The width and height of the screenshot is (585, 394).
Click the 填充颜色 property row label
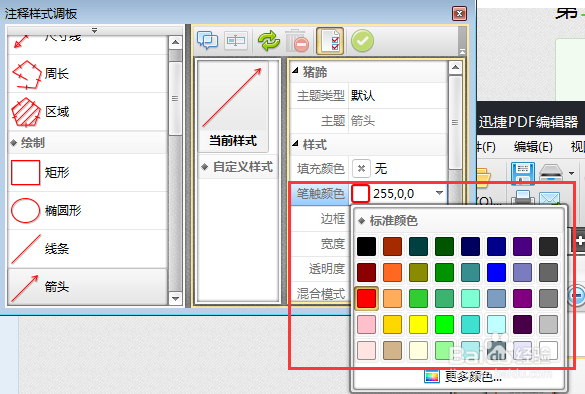[x=320, y=169]
